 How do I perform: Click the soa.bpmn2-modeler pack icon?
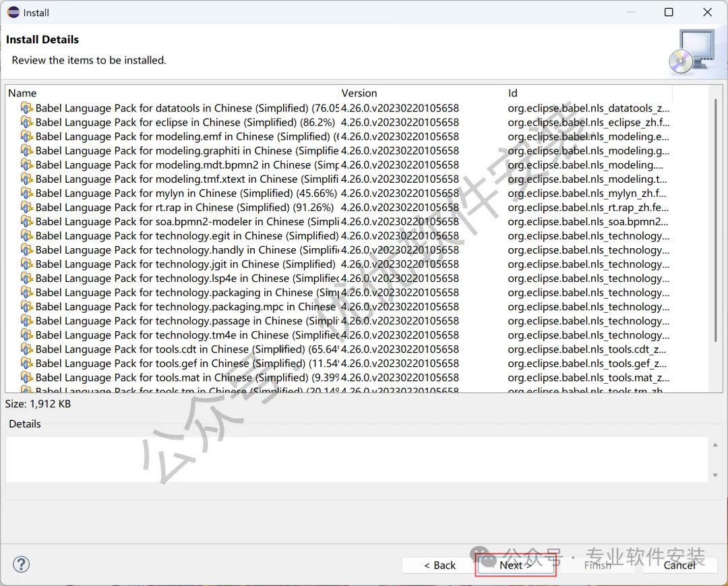(27, 221)
